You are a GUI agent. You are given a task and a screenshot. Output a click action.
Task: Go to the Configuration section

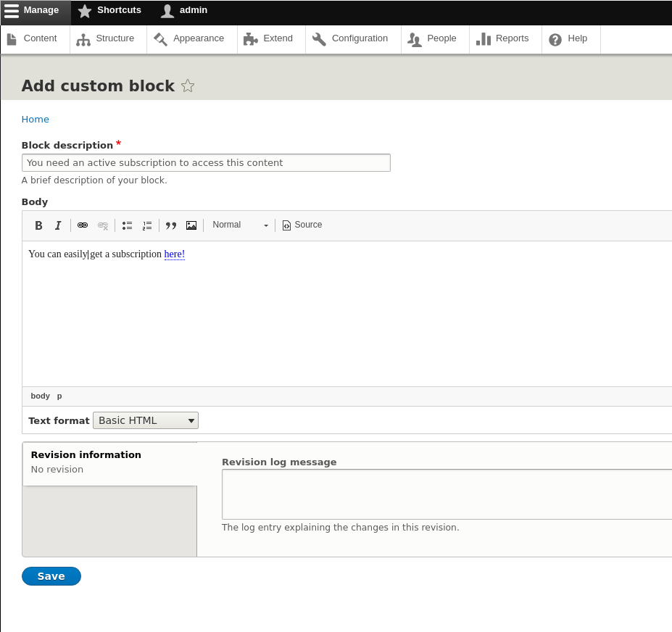point(352,38)
